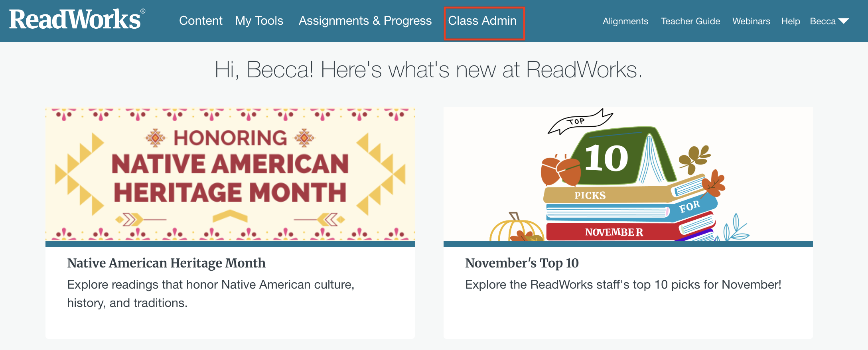Screen dimensions: 868x350
Task: Click the Native American Heritage Month title
Action: coord(166,263)
